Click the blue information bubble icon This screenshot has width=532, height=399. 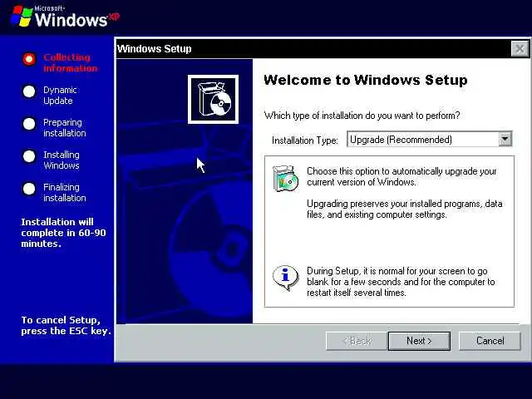click(285, 278)
